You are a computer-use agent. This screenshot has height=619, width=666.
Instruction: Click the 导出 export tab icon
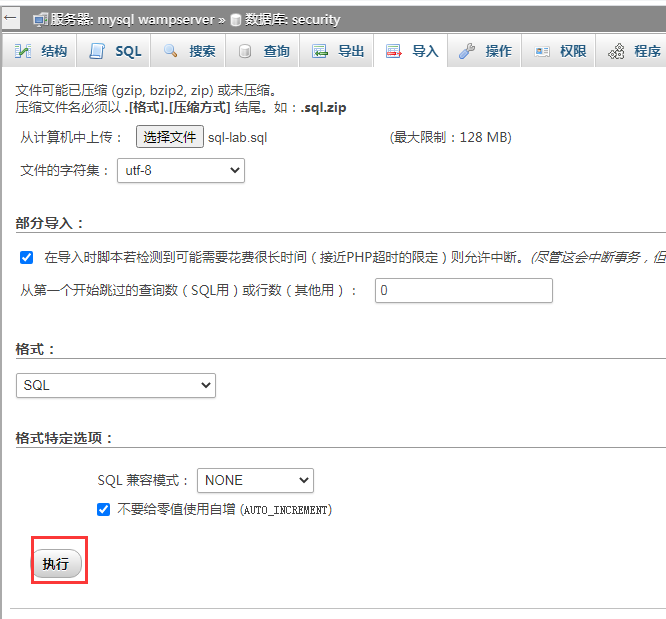click(x=320, y=51)
